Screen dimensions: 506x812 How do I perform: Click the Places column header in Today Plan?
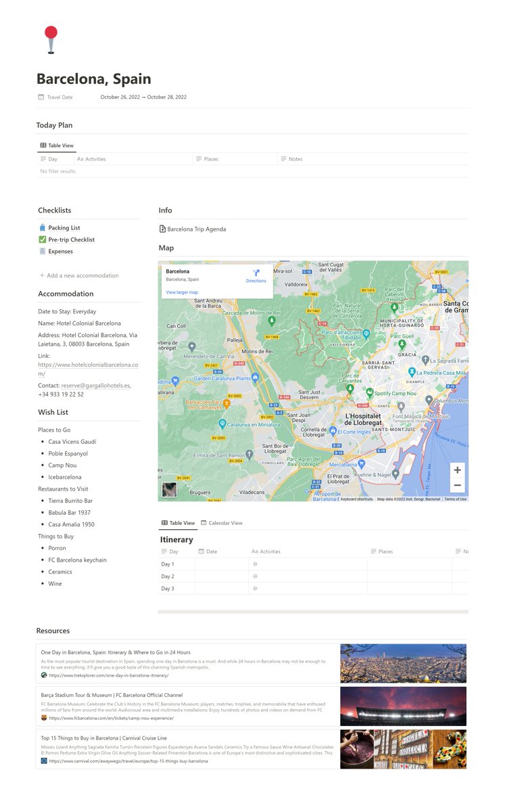coord(235,159)
